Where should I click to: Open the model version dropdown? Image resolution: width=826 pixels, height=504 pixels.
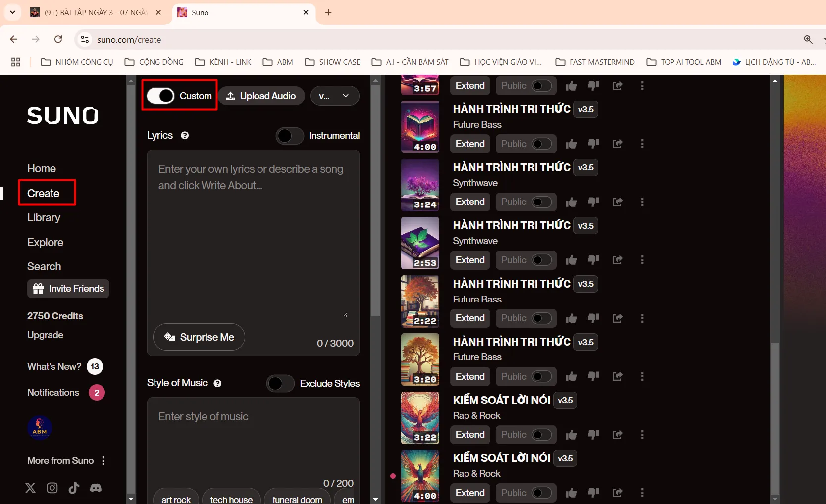tap(335, 96)
